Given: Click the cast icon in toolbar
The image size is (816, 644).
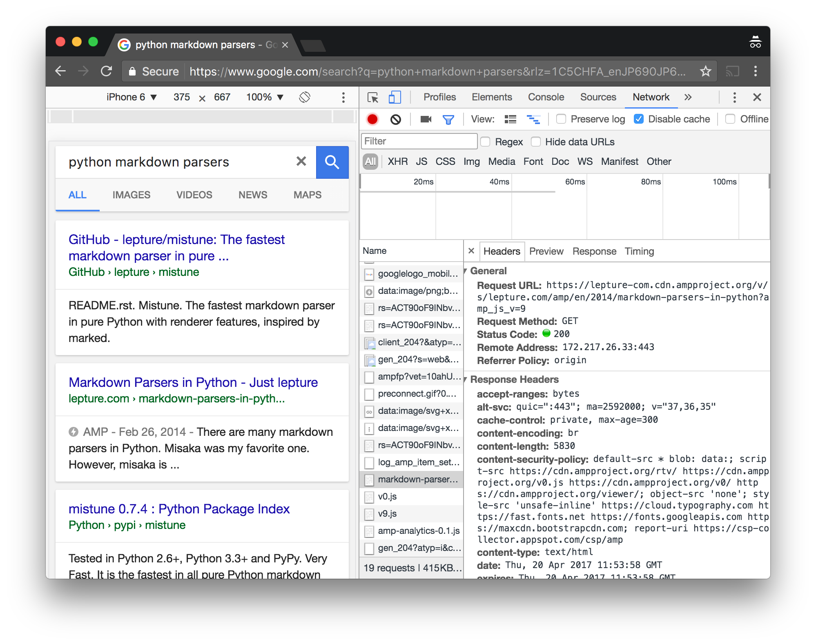Looking at the screenshot, I should [x=732, y=71].
